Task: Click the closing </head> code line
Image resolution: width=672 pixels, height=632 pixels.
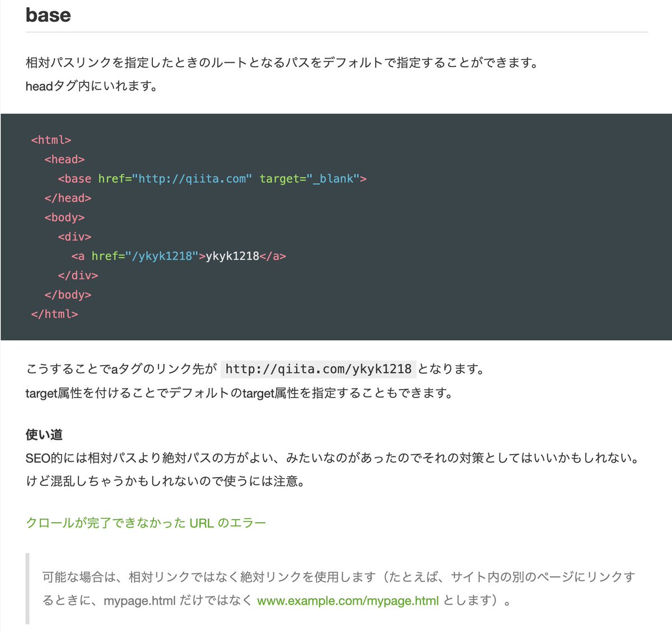Action: pos(68,198)
